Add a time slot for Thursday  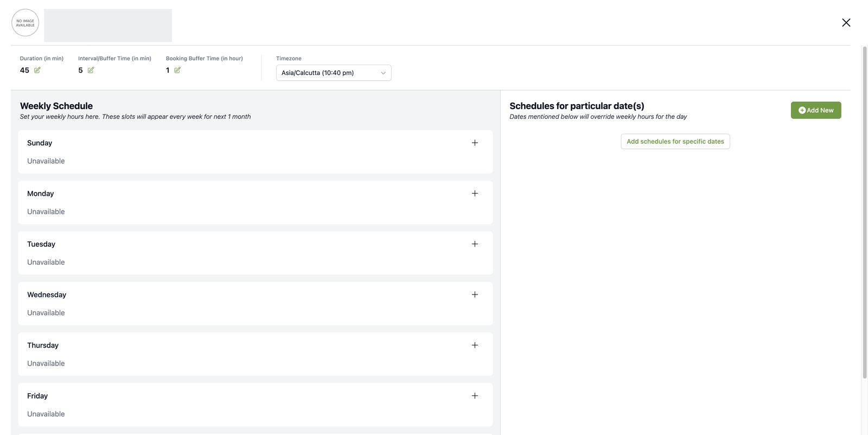pos(475,345)
